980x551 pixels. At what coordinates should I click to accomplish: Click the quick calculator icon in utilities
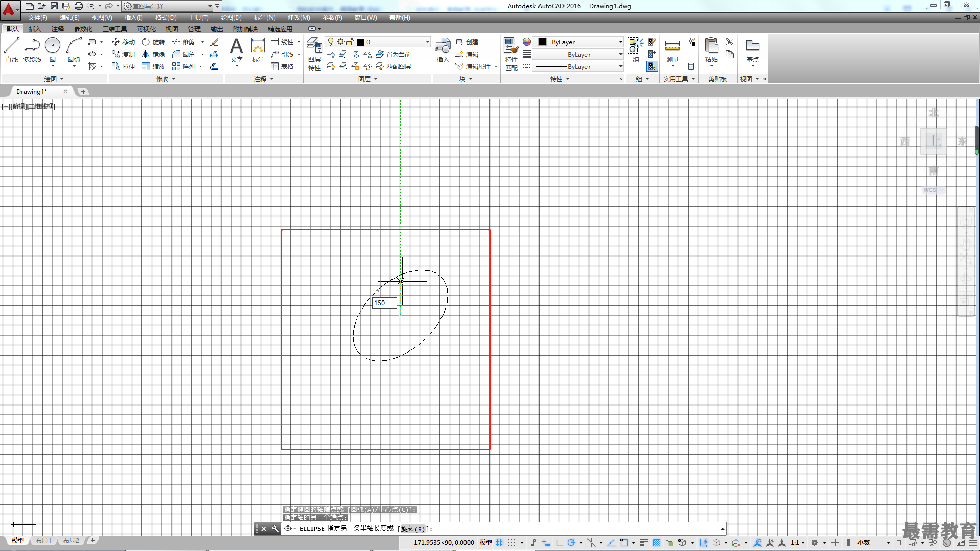691,66
